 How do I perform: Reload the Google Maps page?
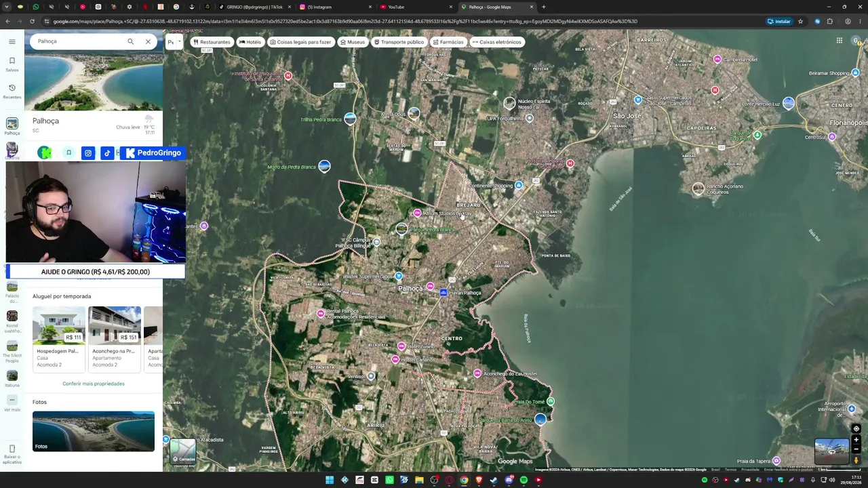(x=32, y=21)
